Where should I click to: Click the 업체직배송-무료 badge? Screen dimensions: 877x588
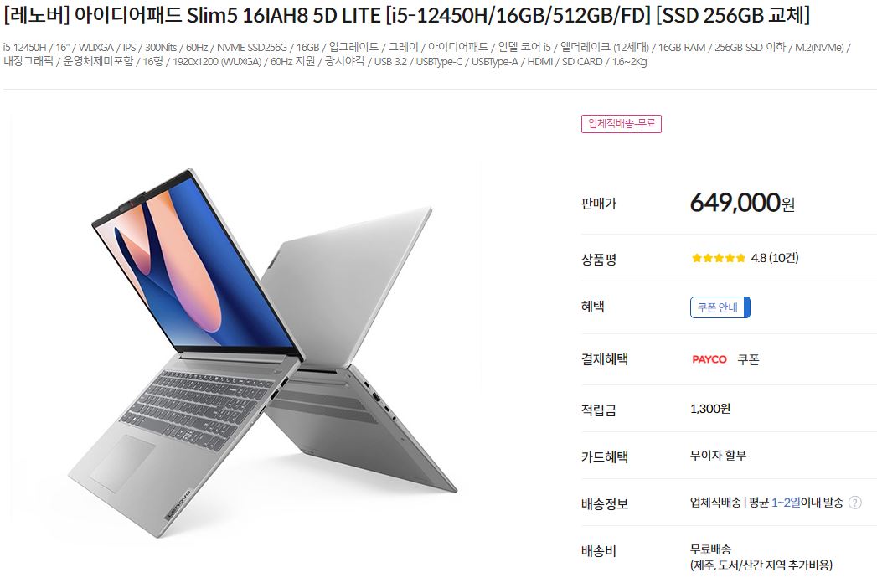click(x=622, y=123)
